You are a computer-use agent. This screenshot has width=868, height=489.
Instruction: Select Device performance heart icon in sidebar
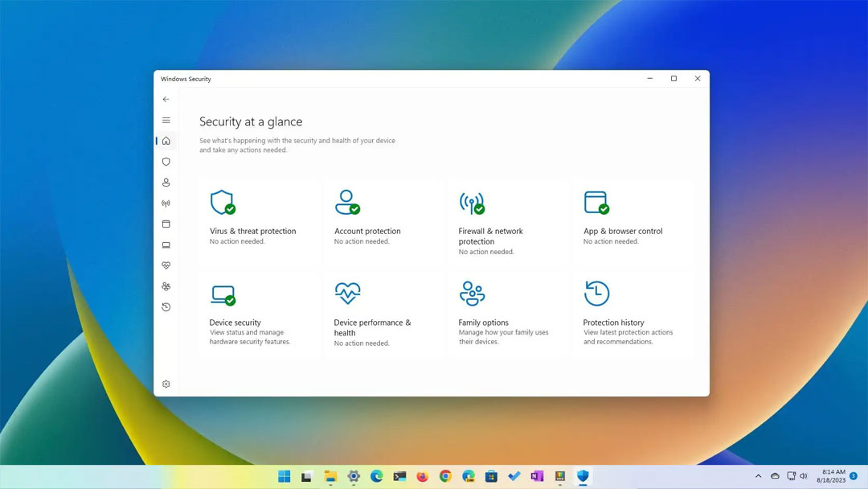point(166,265)
